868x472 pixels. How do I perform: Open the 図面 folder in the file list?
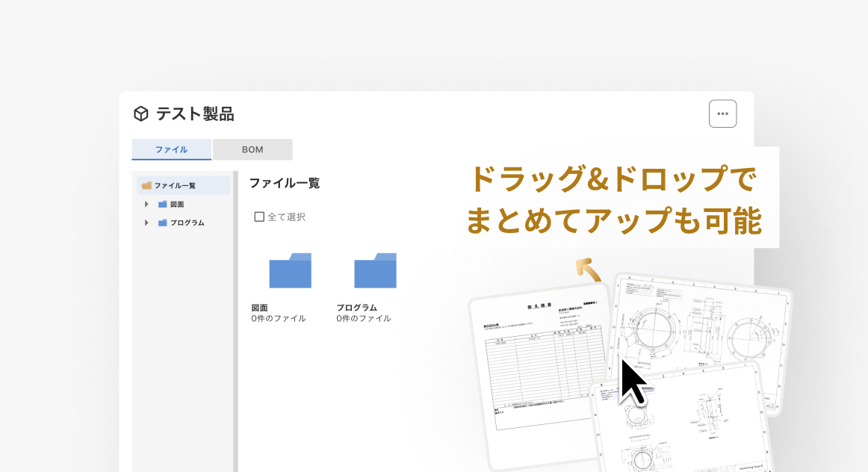290,271
